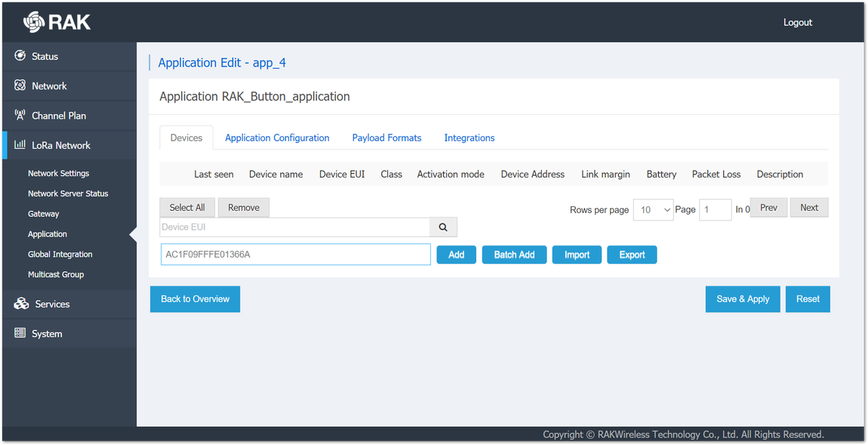Open the Rows per page dropdown
The height and width of the screenshot is (445, 868).
(x=653, y=210)
